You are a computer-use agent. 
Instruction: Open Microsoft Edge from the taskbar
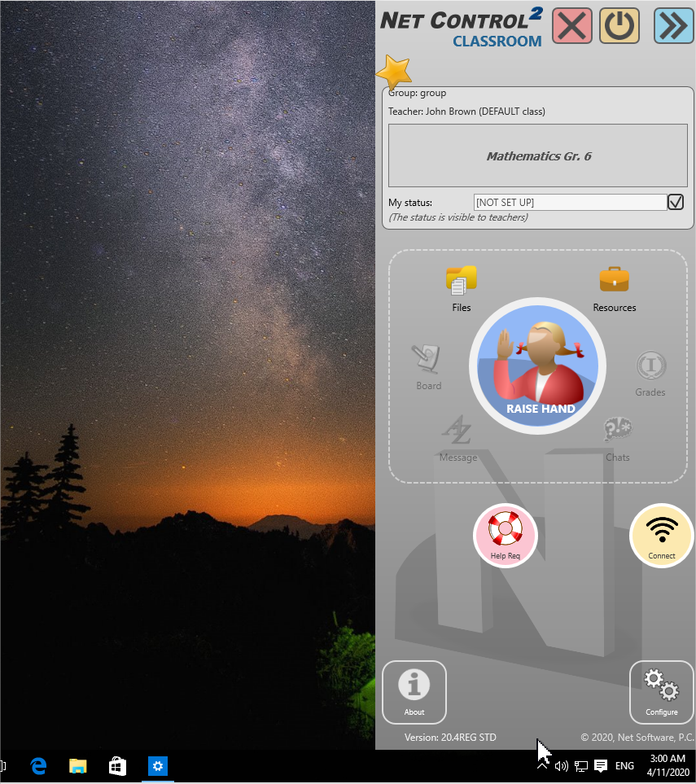[x=38, y=766]
